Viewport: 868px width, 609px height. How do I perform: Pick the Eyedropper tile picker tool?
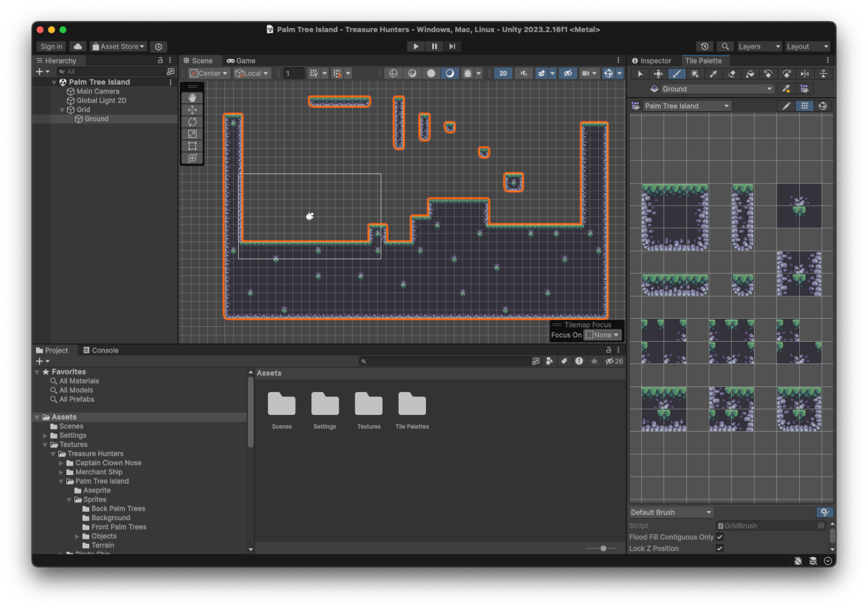click(x=713, y=74)
